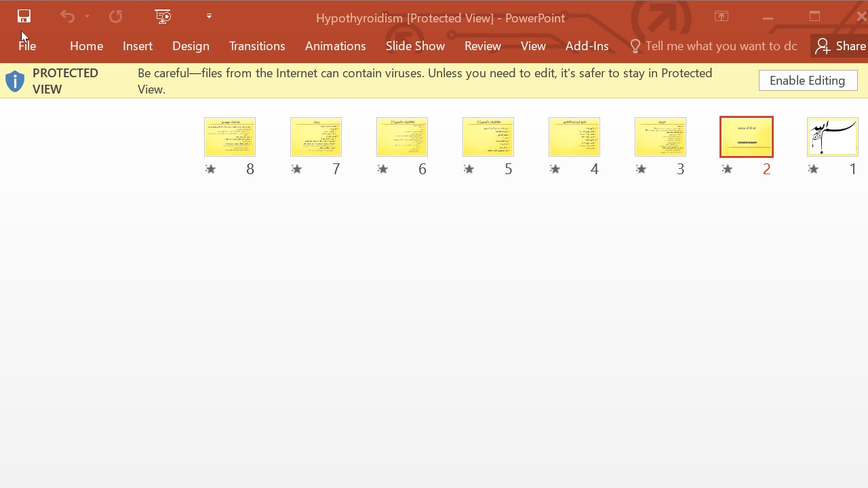This screenshot has width=868, height=488.
Task: Click the transition star under slide 8
Action: pos(210,169)
